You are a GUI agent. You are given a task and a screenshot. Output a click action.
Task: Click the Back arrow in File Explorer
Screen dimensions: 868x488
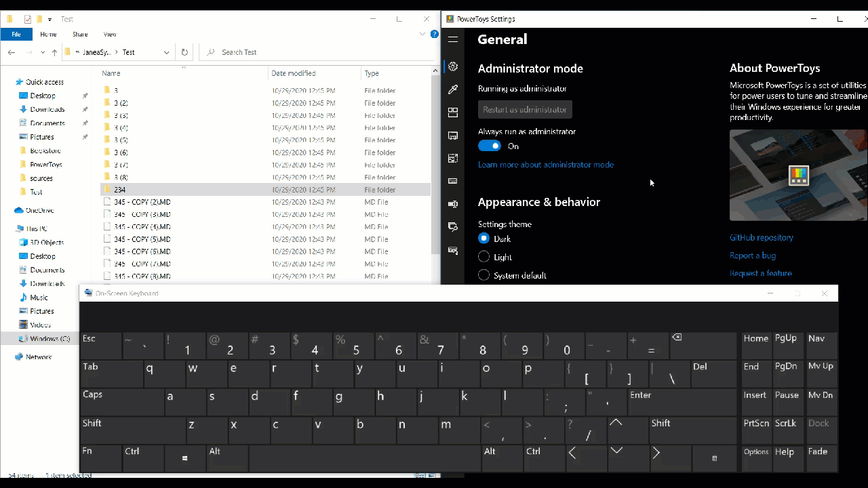[12, 52]
